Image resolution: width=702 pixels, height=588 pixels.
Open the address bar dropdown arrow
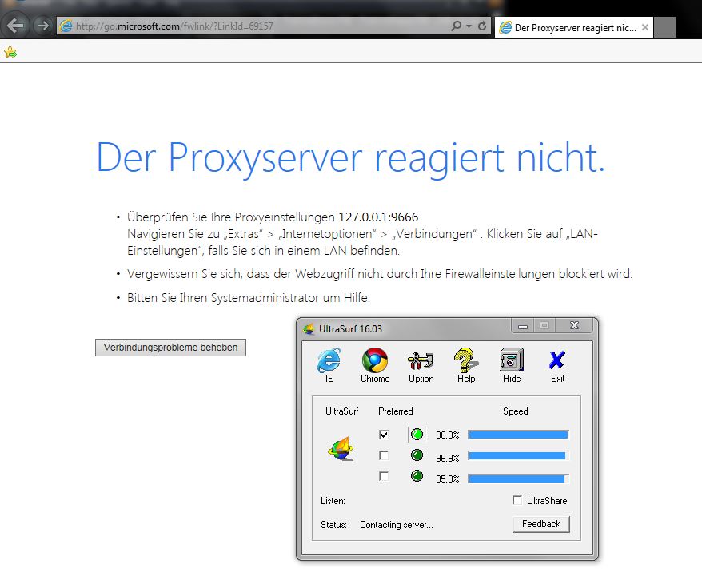click(x=469, y=26)
